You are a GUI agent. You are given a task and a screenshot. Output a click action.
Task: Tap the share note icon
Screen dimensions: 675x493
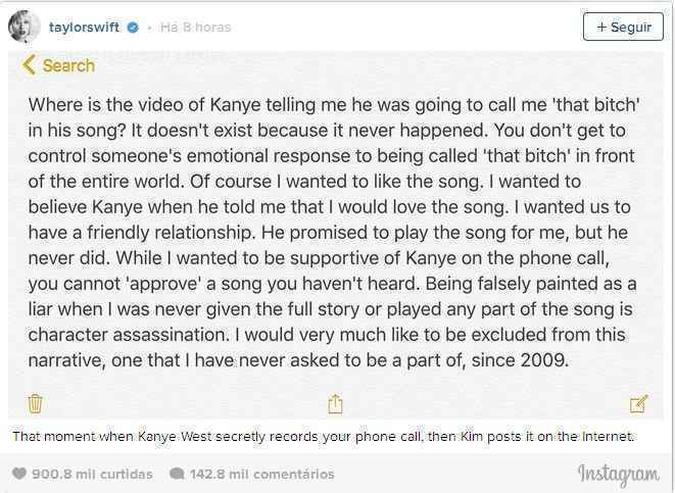tap(335, 404)
